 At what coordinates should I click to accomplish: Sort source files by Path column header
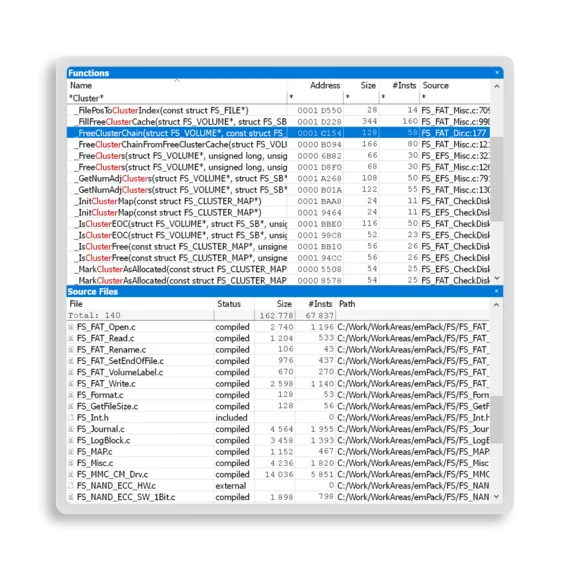click(x=413, y=304)
